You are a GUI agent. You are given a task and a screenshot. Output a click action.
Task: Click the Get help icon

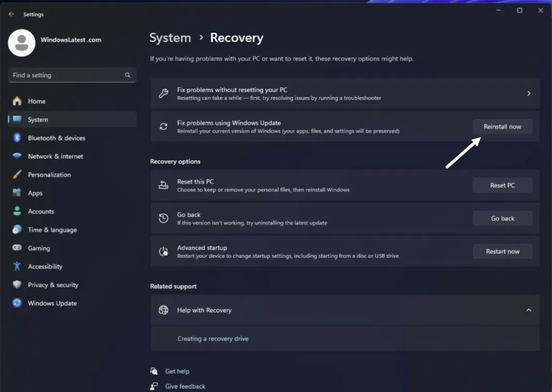tap(154, 371)
